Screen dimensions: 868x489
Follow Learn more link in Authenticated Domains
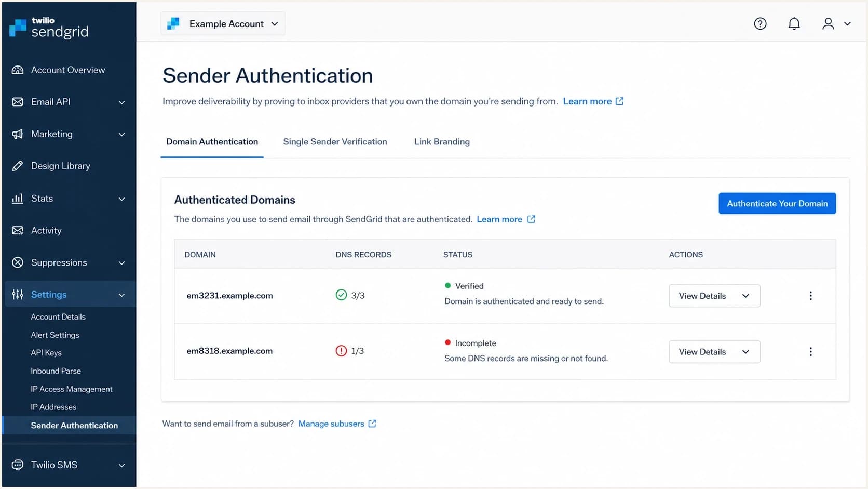499,219
